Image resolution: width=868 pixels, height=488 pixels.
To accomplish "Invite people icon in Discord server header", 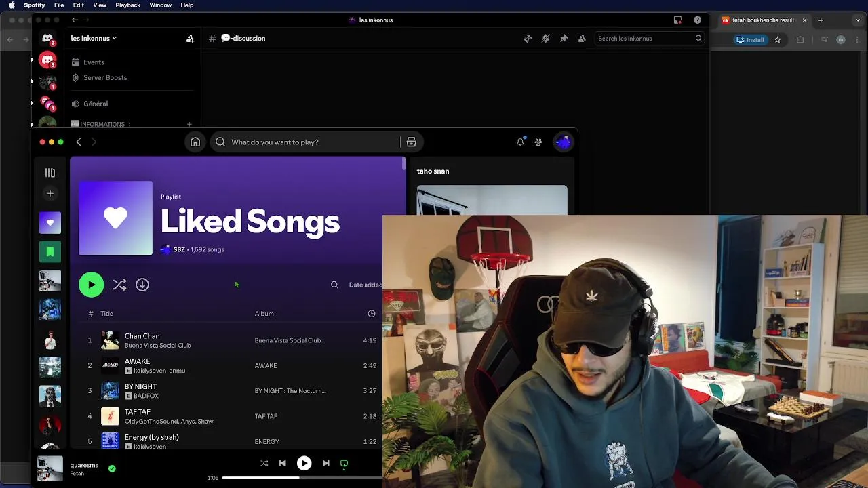I will click(x=190, y=38).
